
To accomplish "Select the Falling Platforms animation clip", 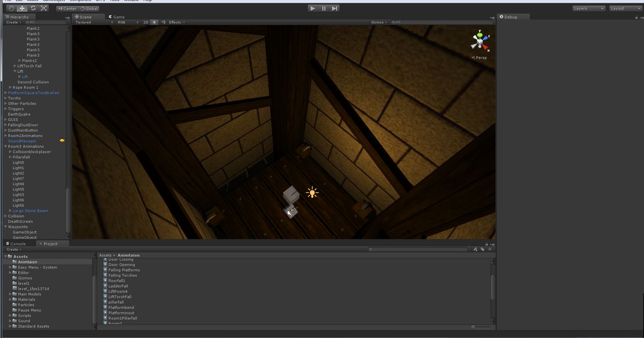I will (124, 270).
